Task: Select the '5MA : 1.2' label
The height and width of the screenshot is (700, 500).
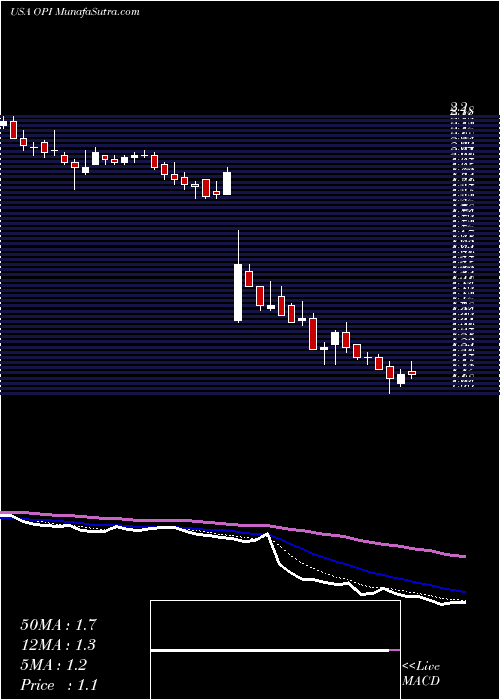Action: 53,665
